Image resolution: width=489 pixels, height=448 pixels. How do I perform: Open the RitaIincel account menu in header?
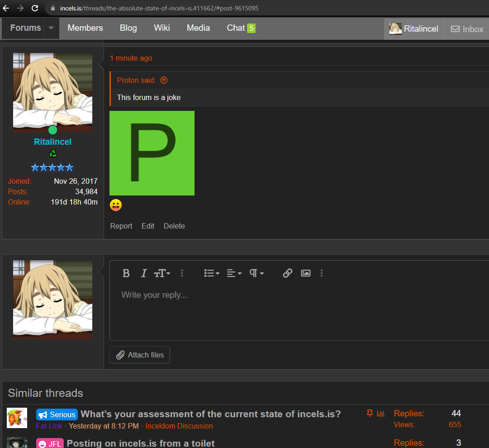(414, 29)
